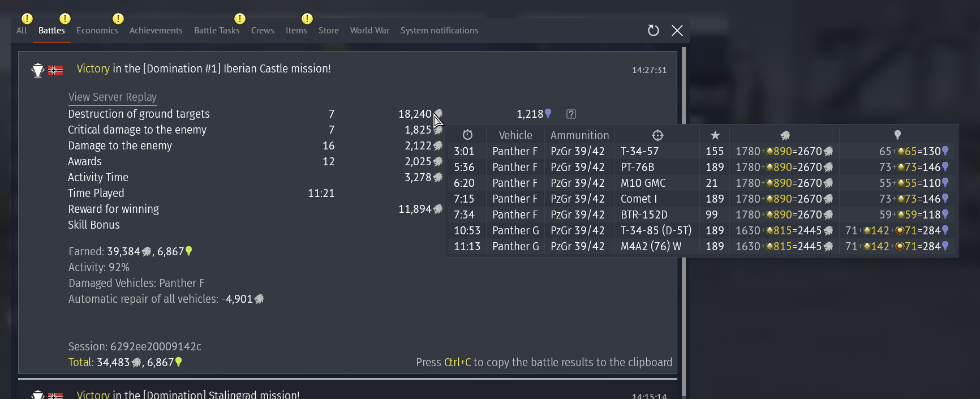The width and height of the screenshot is (980, 399).
Task: Click the T-34-57 target cell
Action: point(640,151)
